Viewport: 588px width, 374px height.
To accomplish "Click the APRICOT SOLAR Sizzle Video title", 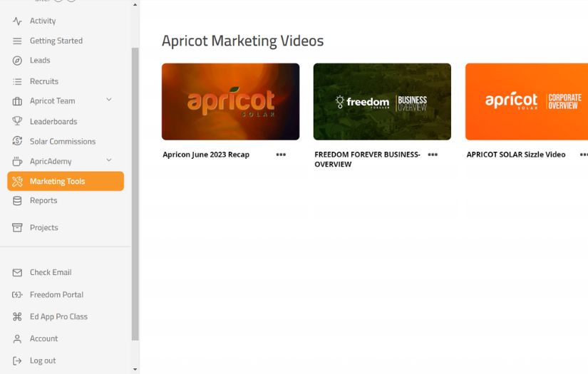I will coord(516,155).
